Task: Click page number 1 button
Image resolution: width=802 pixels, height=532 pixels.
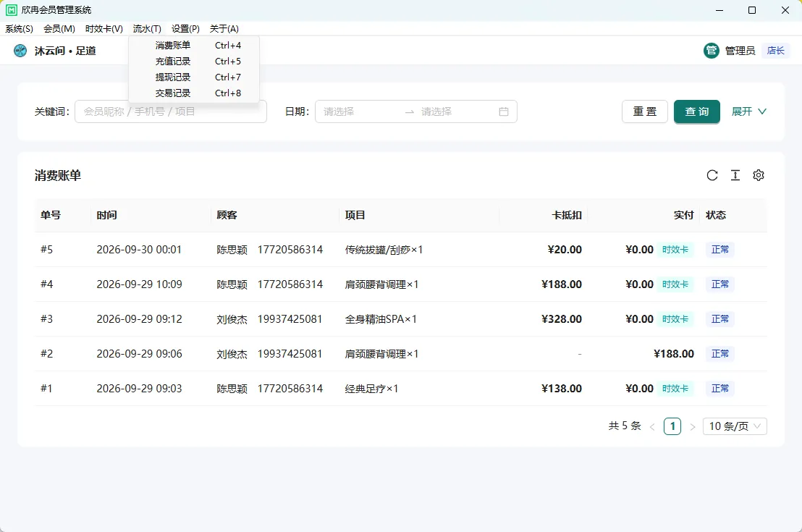Action: click(x=672, y=426)
